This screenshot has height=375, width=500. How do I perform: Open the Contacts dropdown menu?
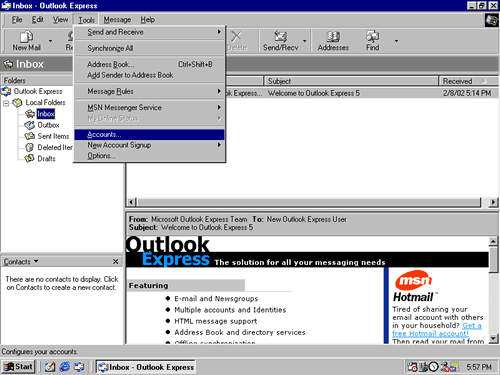[x=21, y=262]
